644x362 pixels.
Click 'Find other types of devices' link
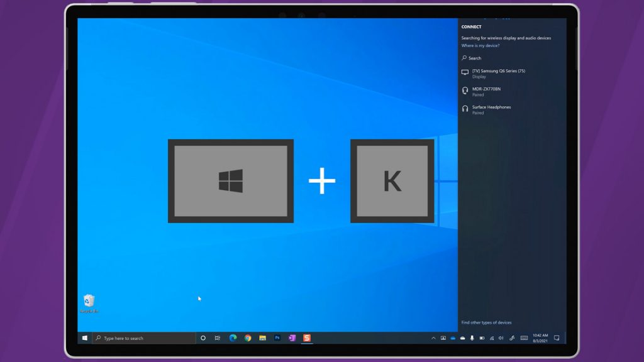[486, 322]
